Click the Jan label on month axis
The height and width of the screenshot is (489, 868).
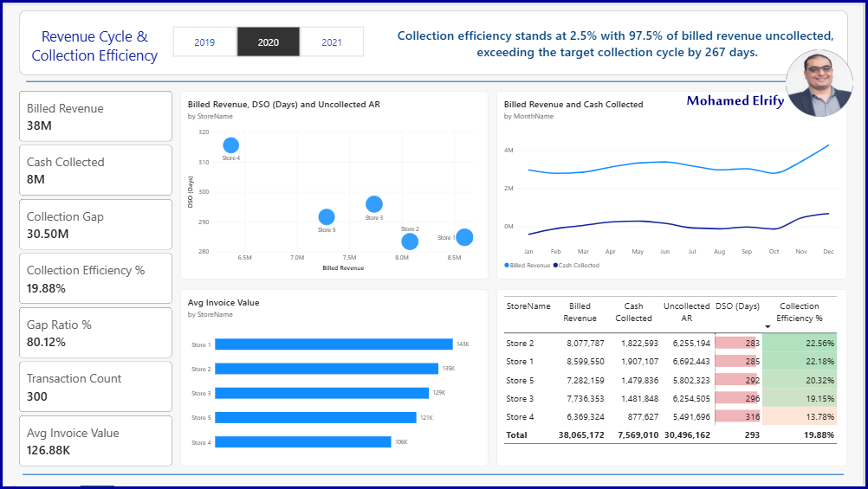click(x=528, y=251)
